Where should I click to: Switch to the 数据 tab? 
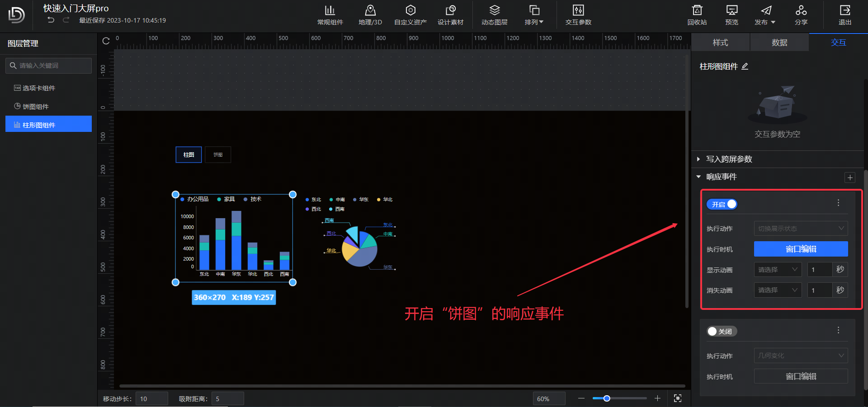[779, 42]
